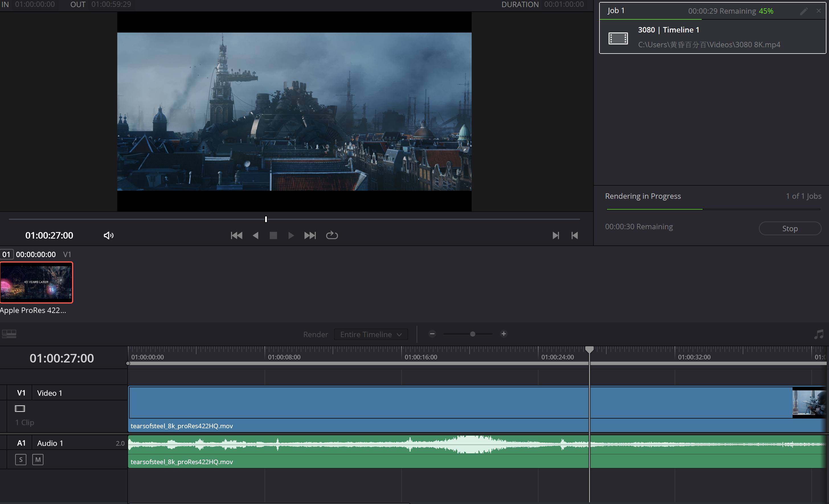Click the stop square playback icon
This screenshot has height=504, width=829.
273,235
